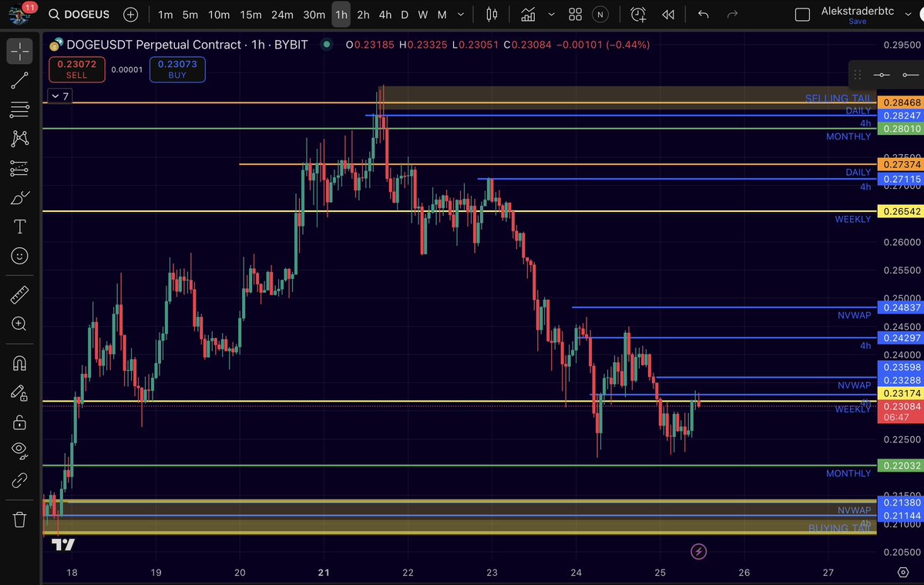924x585 pixels.
Task: Switch to 10m timeframe
Action: (219, 15)
